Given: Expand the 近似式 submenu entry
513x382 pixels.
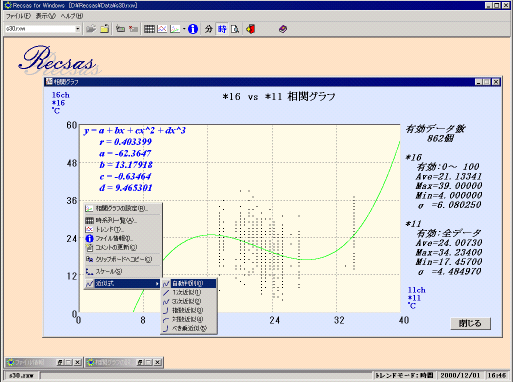Looking at the screenshot, I should tap(122, 284).
